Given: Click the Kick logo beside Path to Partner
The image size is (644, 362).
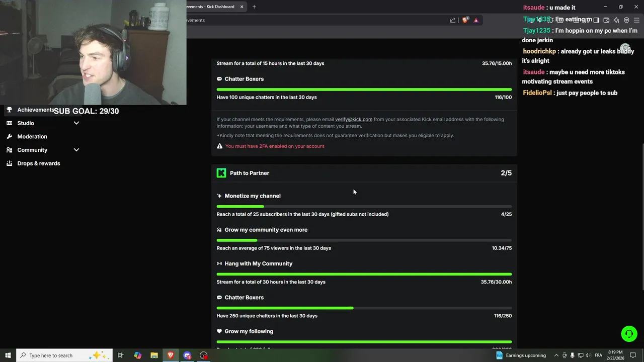Looking at the screenshot, I should click(221, 173).
